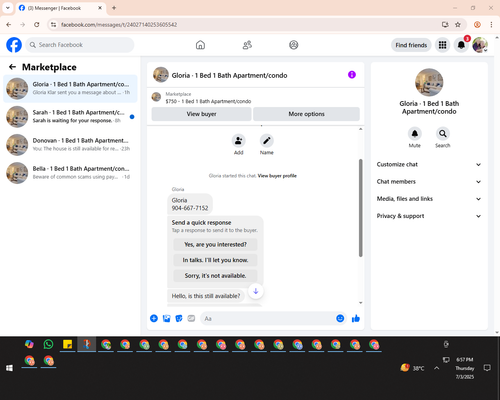Jump to latest message down-arrow button
The image size is (500, 400).
pyautogui.click(x=256, y=291)
